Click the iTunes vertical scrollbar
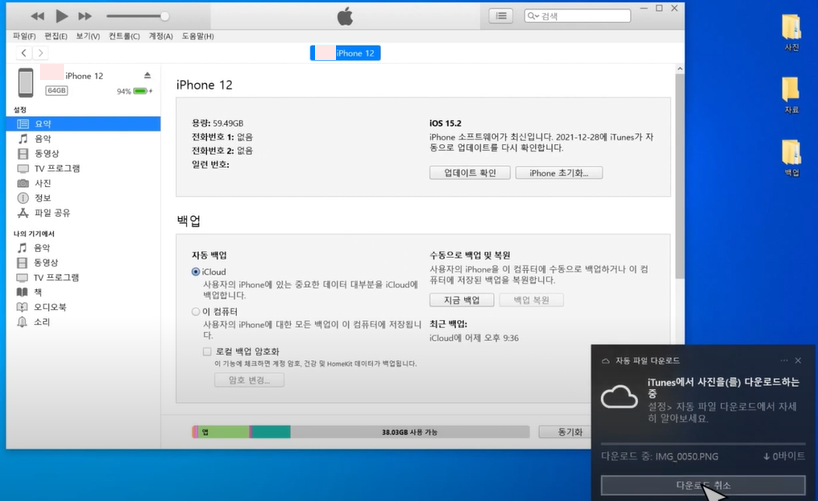Screen dimensions: 818x501 click(679, 175)
